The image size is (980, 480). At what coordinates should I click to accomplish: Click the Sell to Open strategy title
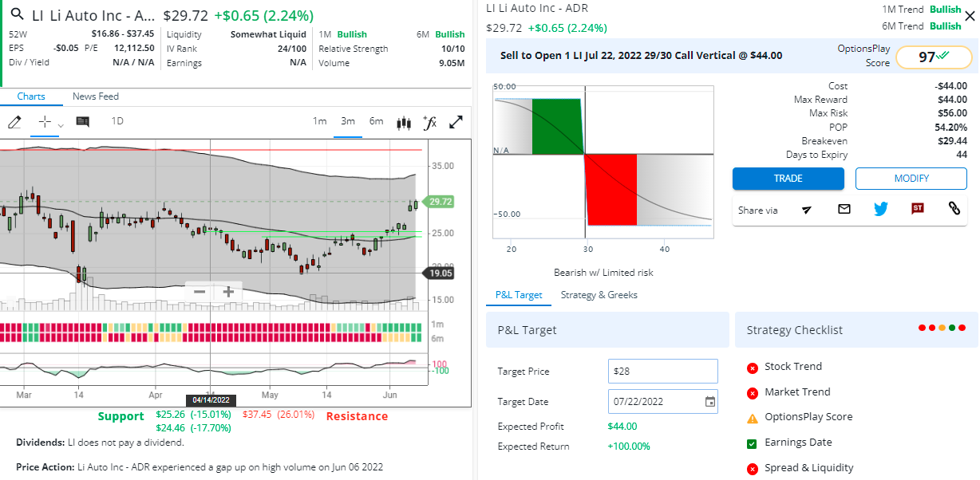point(641,56)
